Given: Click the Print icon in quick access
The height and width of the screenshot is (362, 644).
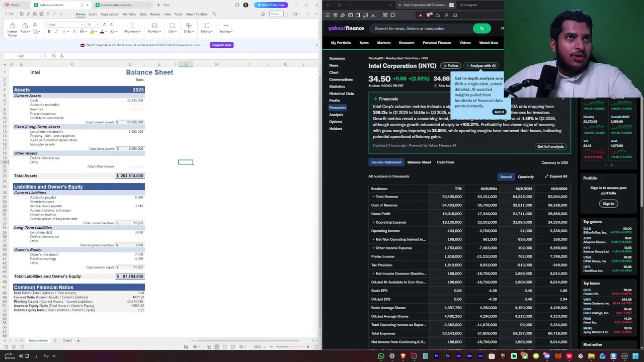Looking at the screenshot, I should click(x=35, y=14).
